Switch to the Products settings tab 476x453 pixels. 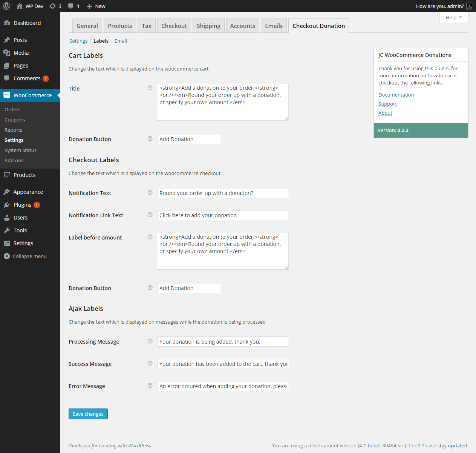coord(120,26)
